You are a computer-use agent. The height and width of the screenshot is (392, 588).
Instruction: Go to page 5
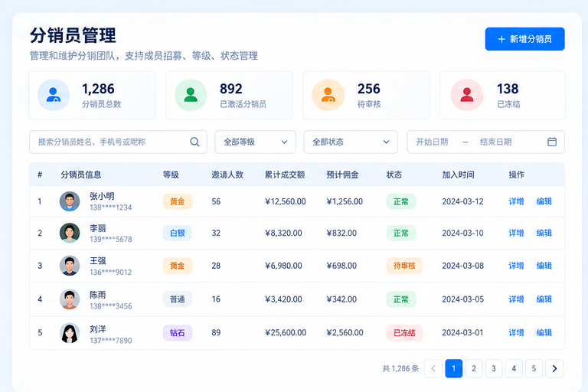(534, 368)
